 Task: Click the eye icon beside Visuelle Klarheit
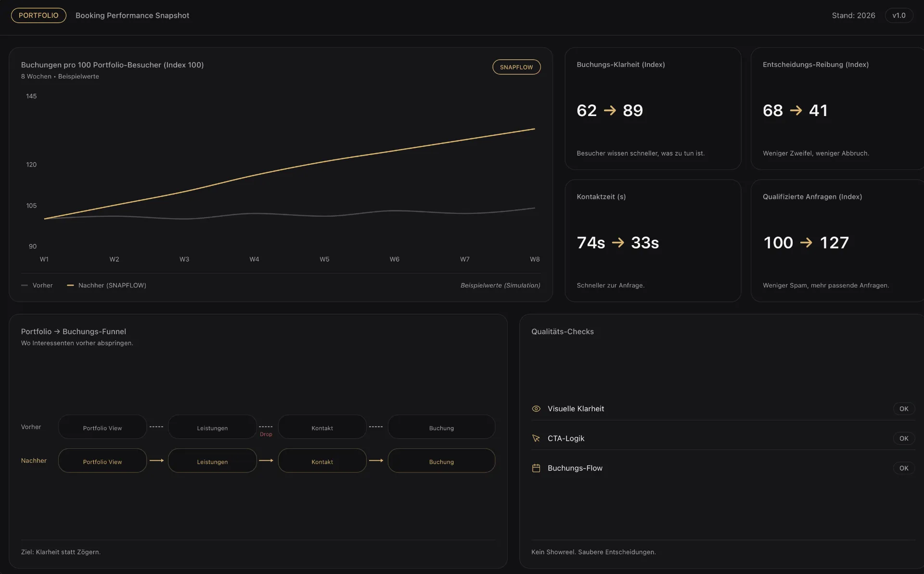click(536, 409)
